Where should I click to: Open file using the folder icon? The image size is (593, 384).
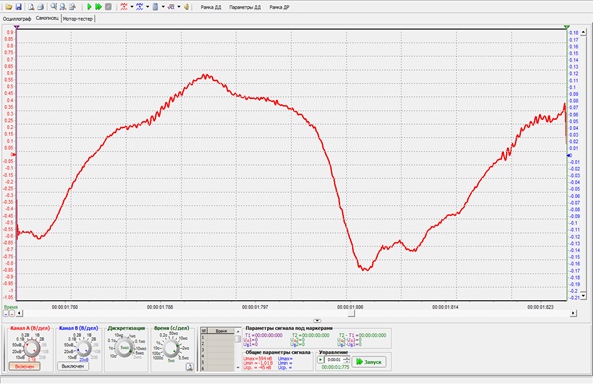[8, 7]
